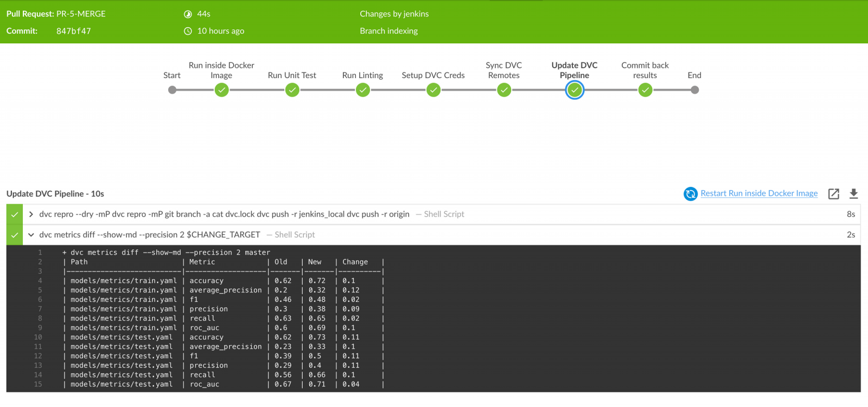Select the Run Linting stage node
The height and width of the screenshot is (407, 868).
click(363, 90)
